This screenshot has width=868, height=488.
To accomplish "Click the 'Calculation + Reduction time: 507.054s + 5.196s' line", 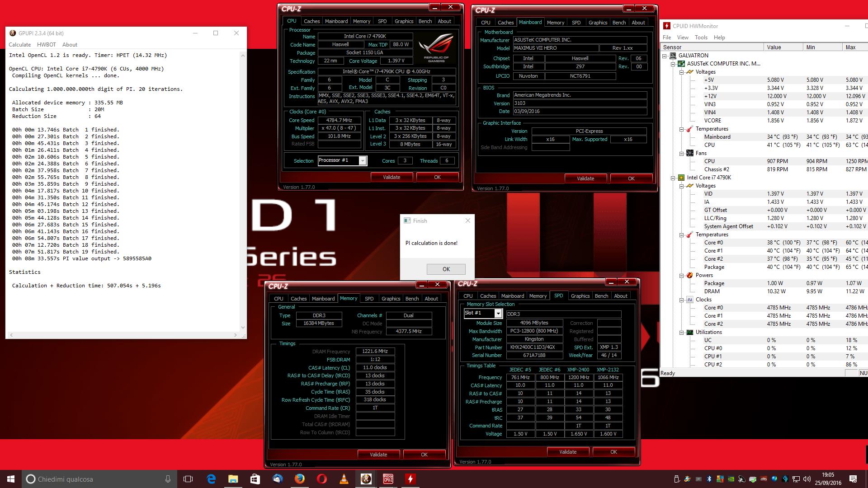I will (86, 286).
